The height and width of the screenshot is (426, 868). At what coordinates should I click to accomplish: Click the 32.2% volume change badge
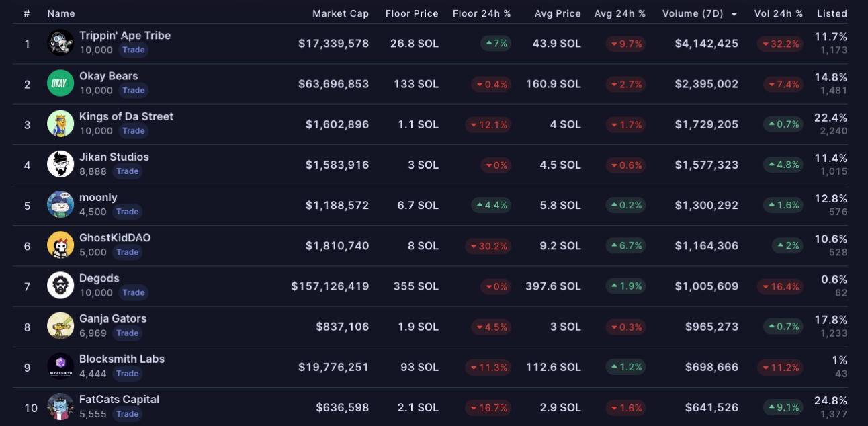pos(780,44)
